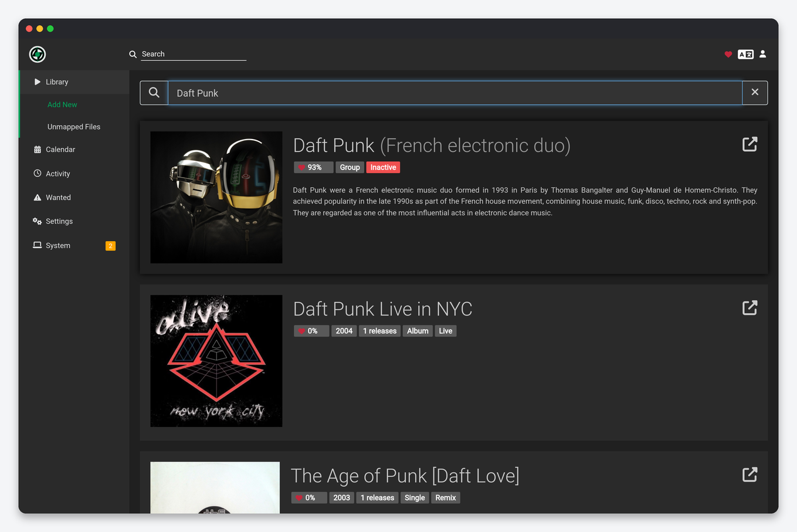This screenshot has height=532, width=797.
Task: Click the Calendar grid icon
Action: click(38, 150)
